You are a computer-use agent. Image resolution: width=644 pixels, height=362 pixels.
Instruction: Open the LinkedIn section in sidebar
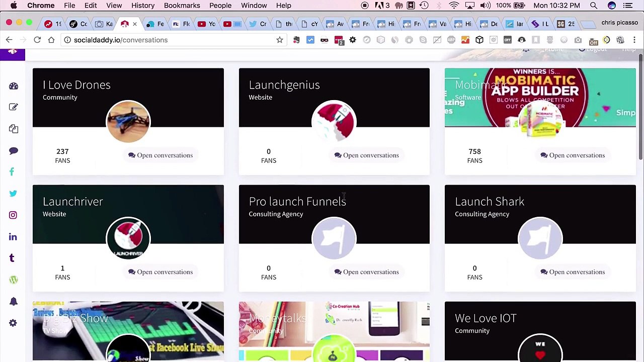click(x=13, y=237)
